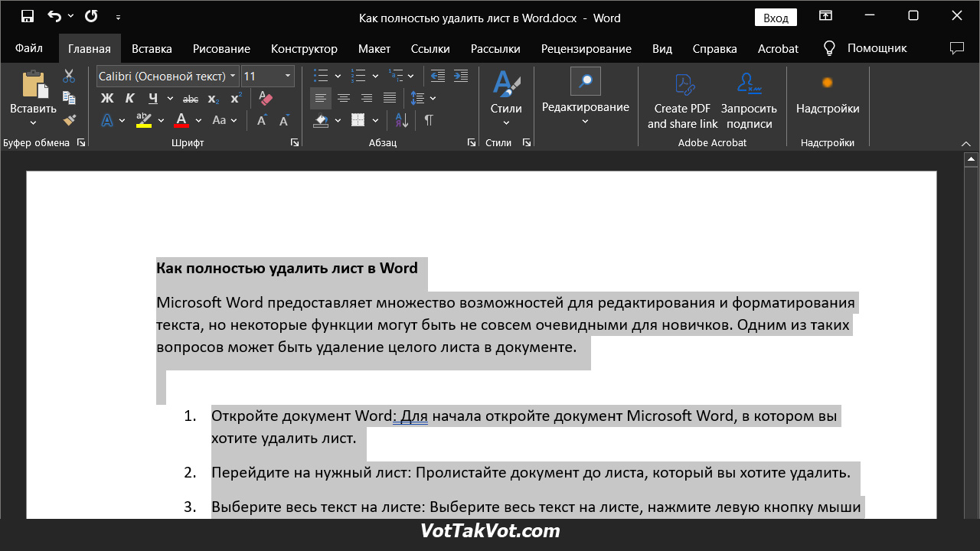980x551 pixels.
Task: Click the Вход sign-in button
Action: click(776, 18)
